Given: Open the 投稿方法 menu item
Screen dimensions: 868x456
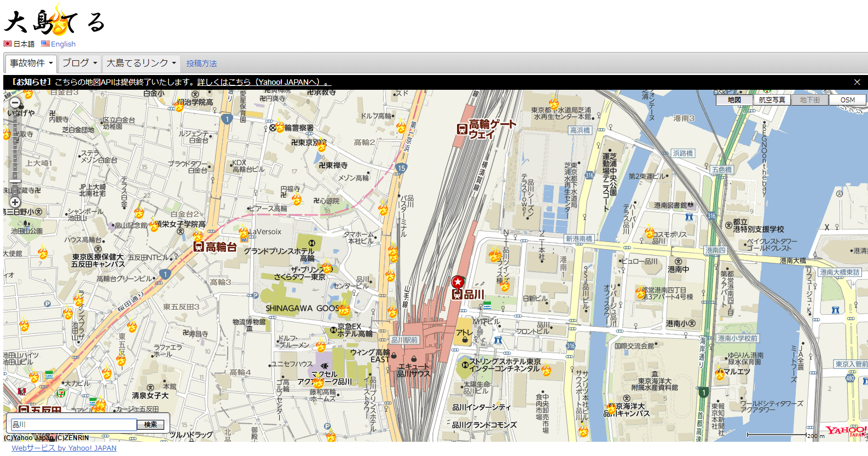Looking at the screenshot, I should coord(201,64).
